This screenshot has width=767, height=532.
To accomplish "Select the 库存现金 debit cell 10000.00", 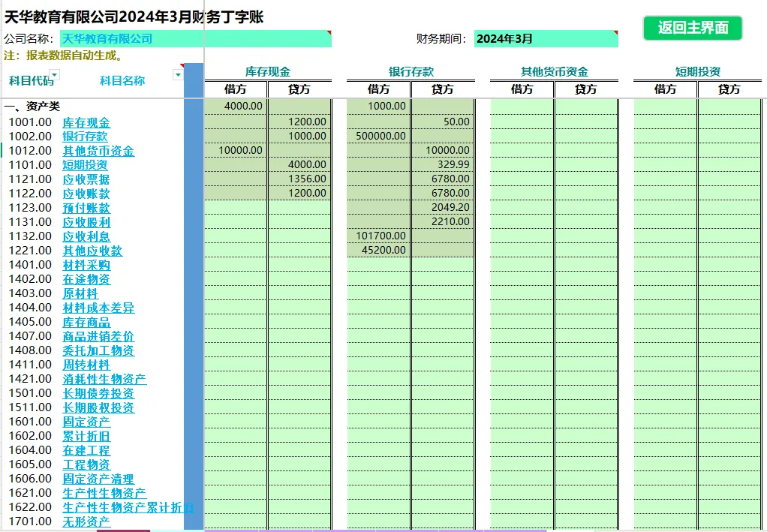I will pos(236,150).
